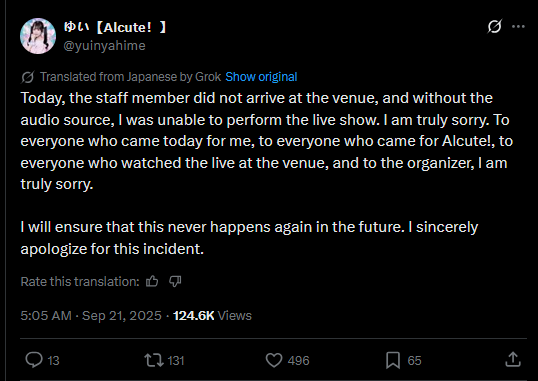The height and width of the screenshot is (381, 538).
Task: Click the profile avatar picture
Action: point(38,36)
